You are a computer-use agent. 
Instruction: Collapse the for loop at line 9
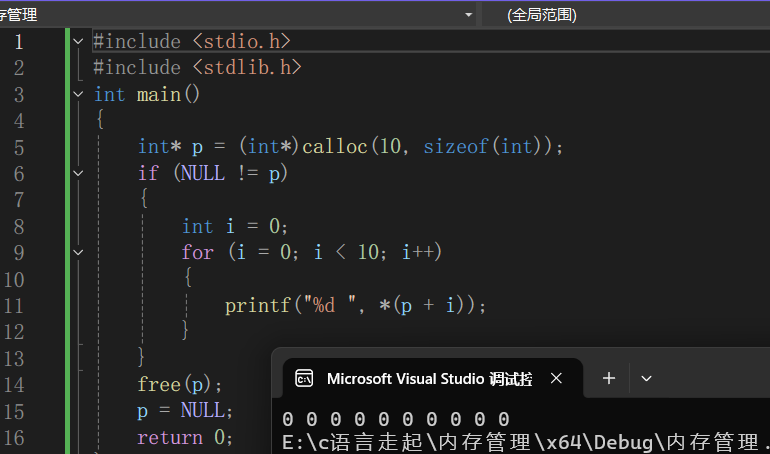pos(78,253)
